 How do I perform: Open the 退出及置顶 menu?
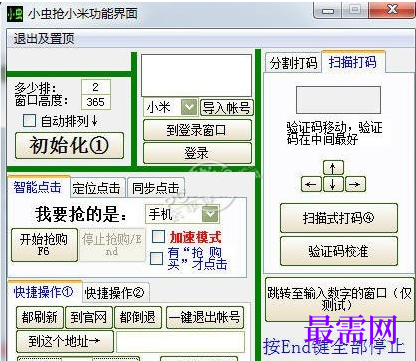point(44,39)
